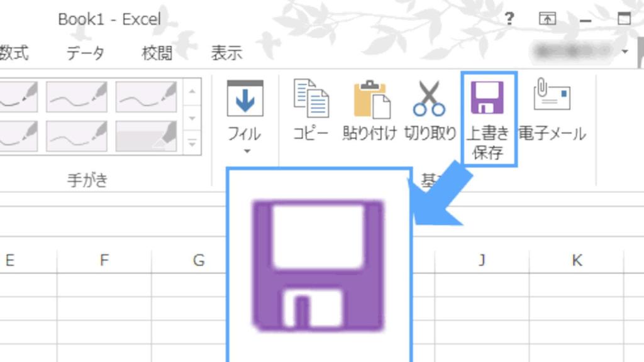Click the フィル (Fill) down-arrow icon
Viewport: 644px width, 362px height.
[245, 97]
